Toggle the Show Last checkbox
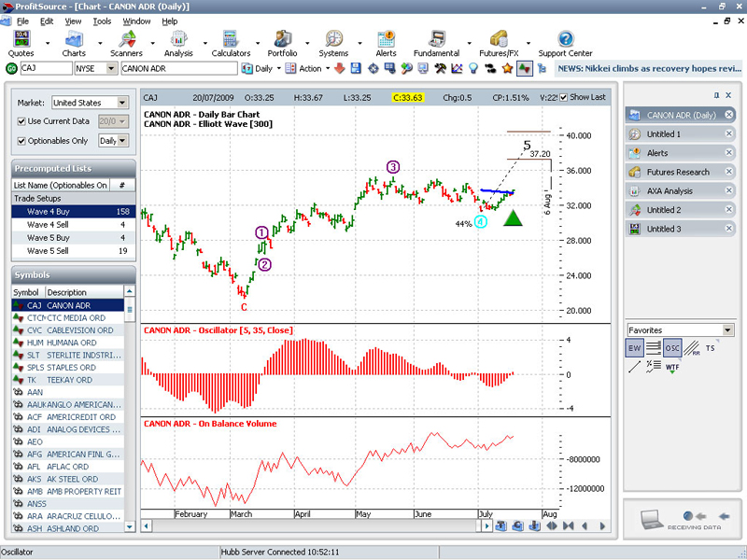Screen dimensions: 747x560 pos(564,98)
